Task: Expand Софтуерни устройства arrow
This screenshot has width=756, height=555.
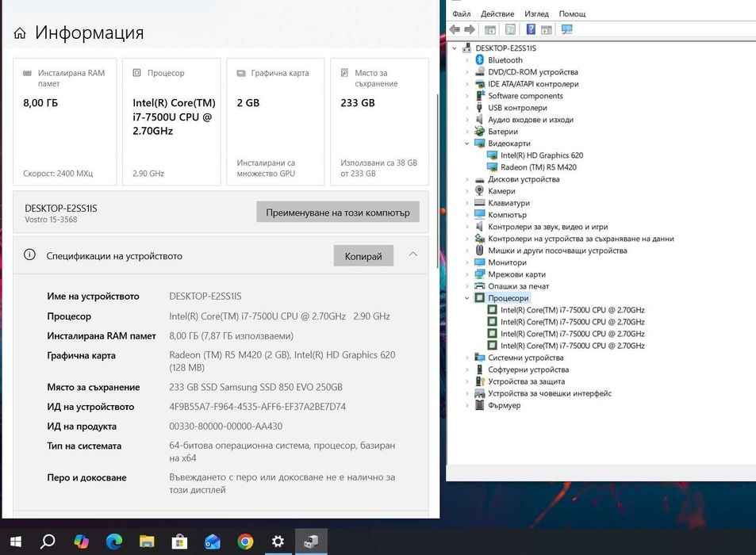Action: (466, 369)
